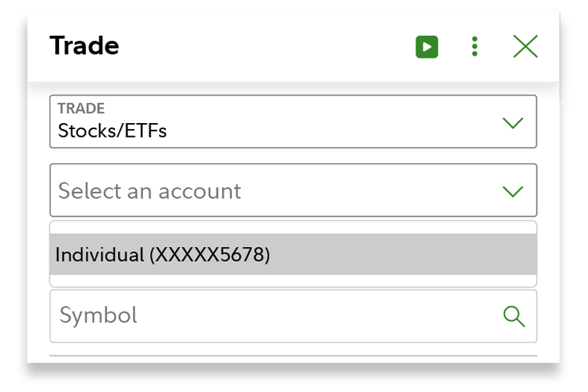Click white strip above Individual account option
This screenshot has height=392, width=588.
tap(293, 227)
